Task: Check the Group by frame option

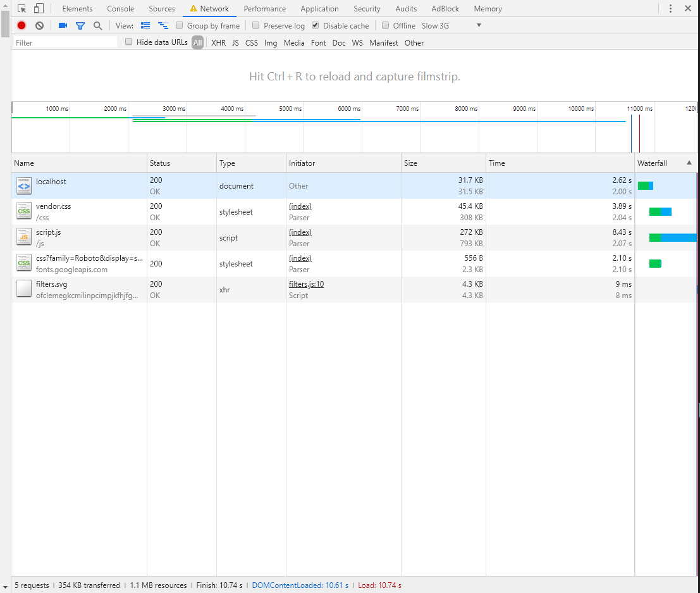Action: [x=179, y=25]
